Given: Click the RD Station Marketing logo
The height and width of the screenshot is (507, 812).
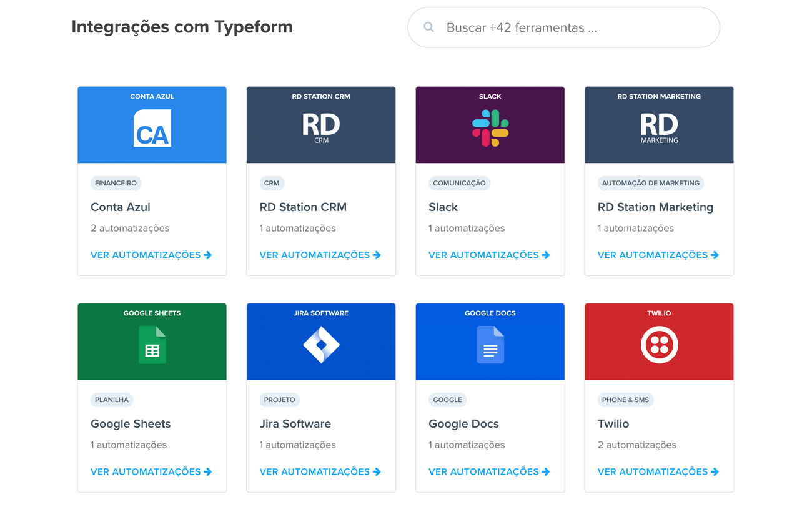Looking at the screenshot, I should 659,129.
